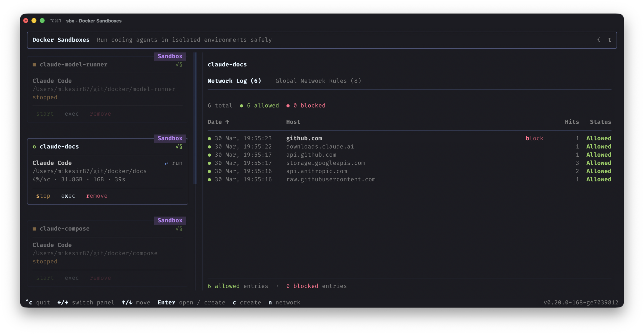Toggle block for the github.com host entry

(534, 138)
